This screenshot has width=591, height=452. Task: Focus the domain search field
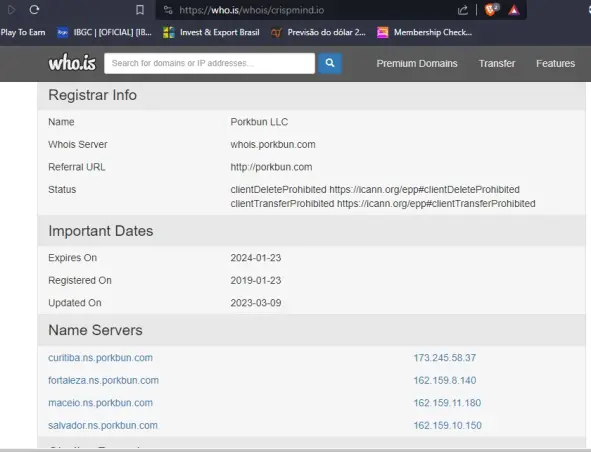pyautogui.click(x=210, y=63)
